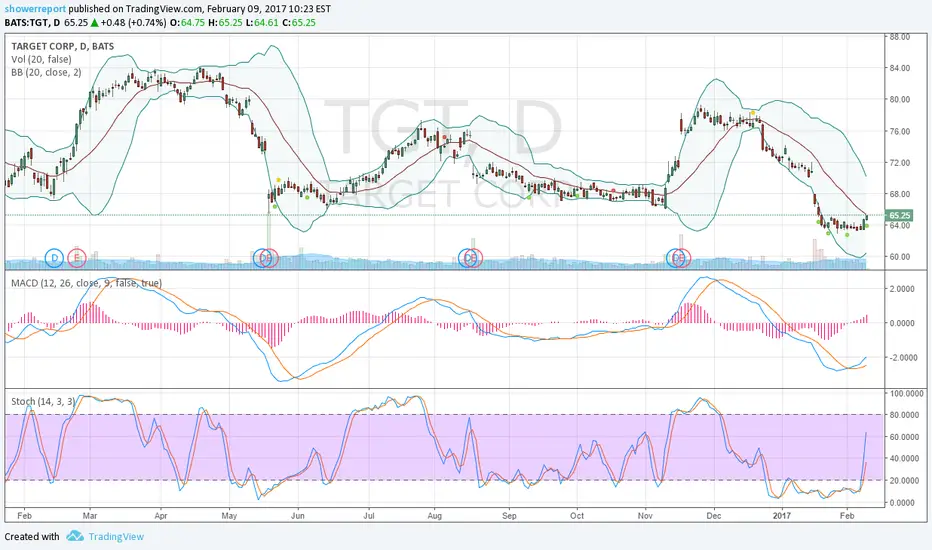Click the 'L:64.61' low value
This screenshot has width=932, height=550.
point(262,23)
